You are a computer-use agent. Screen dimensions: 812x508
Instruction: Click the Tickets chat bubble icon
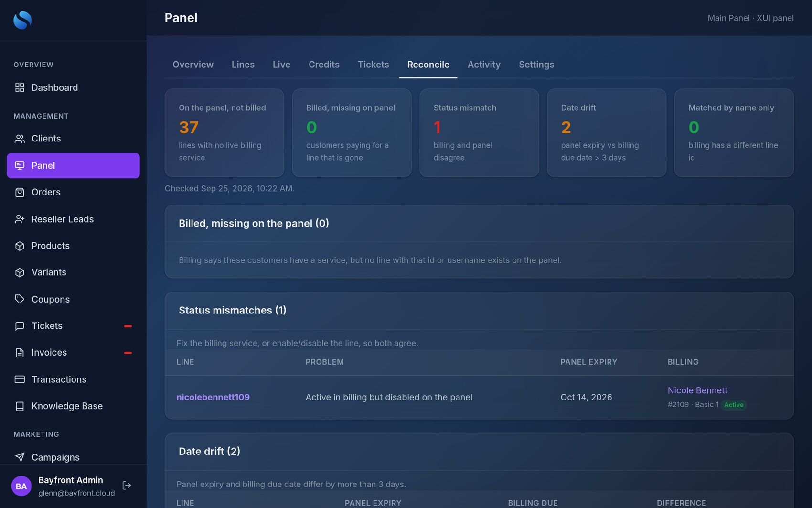(x=20, y=326)
